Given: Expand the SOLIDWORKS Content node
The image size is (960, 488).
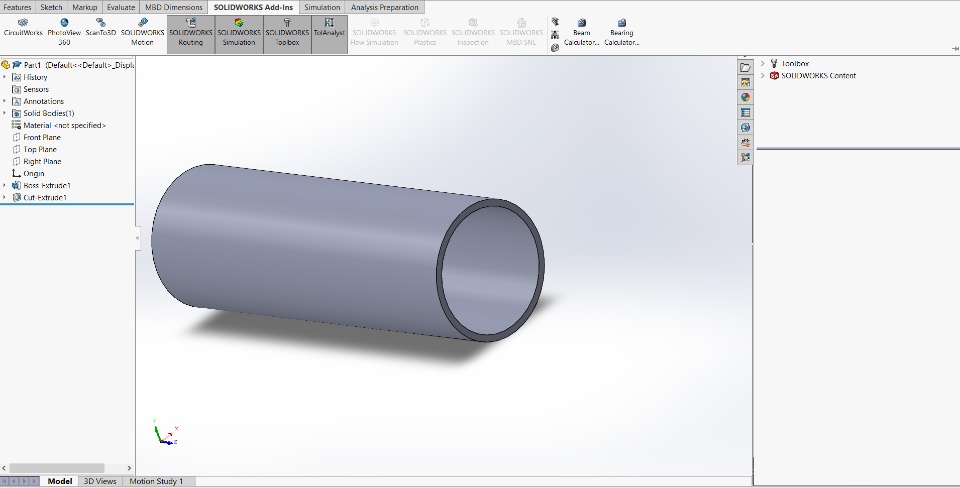Looking at the screenshot, I should coord(763,75).
